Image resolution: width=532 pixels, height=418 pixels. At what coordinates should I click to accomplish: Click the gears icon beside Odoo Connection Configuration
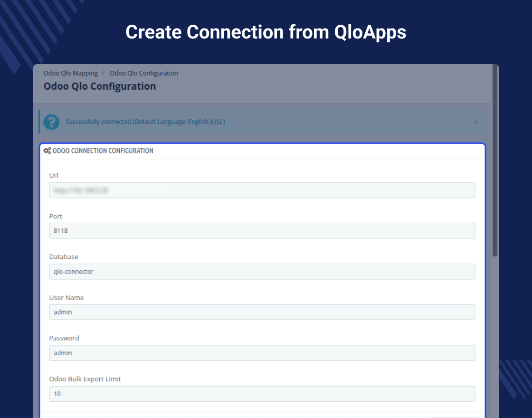[x=47, y=151]
